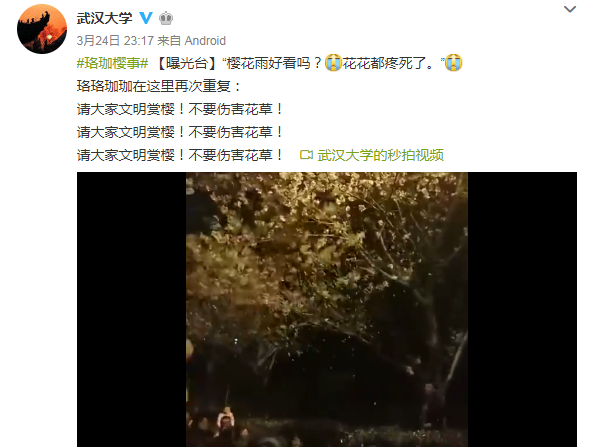Screen dimensions: 596x447
Task: Open the post options chevron menu
Action: point(570,9)
